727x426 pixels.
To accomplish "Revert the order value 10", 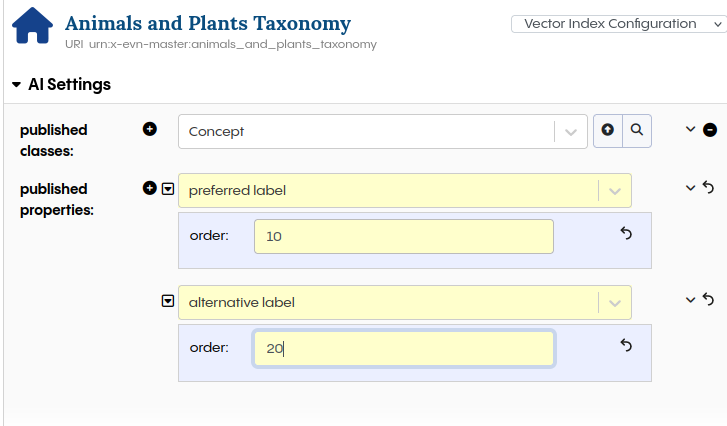I will [627, 234].
